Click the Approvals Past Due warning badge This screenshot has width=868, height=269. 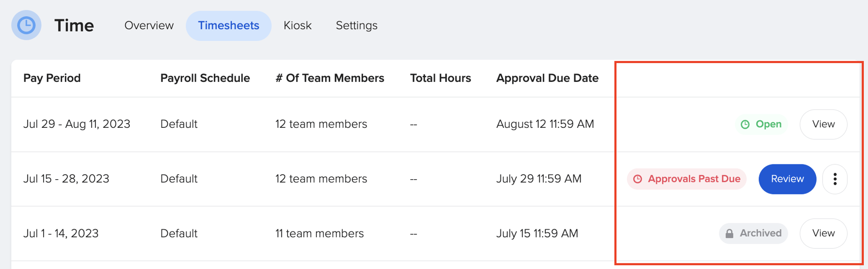click(x=687, y=179)
